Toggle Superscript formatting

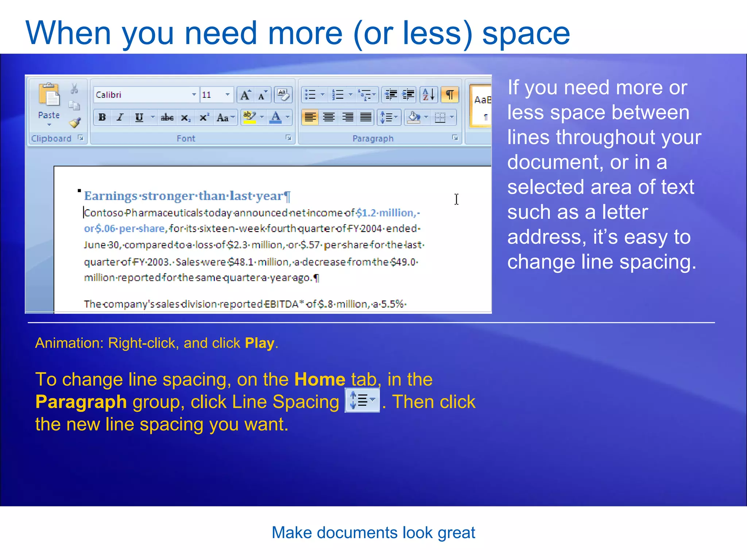pos(204,117)
